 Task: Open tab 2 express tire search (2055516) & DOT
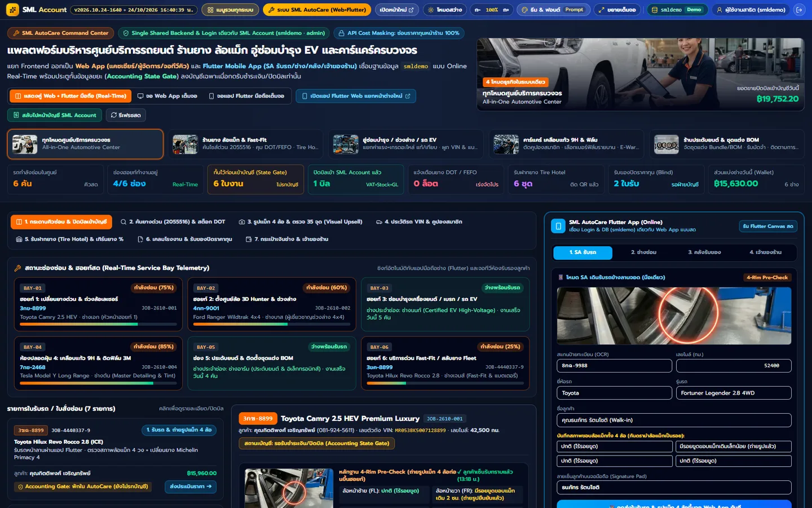173,222
